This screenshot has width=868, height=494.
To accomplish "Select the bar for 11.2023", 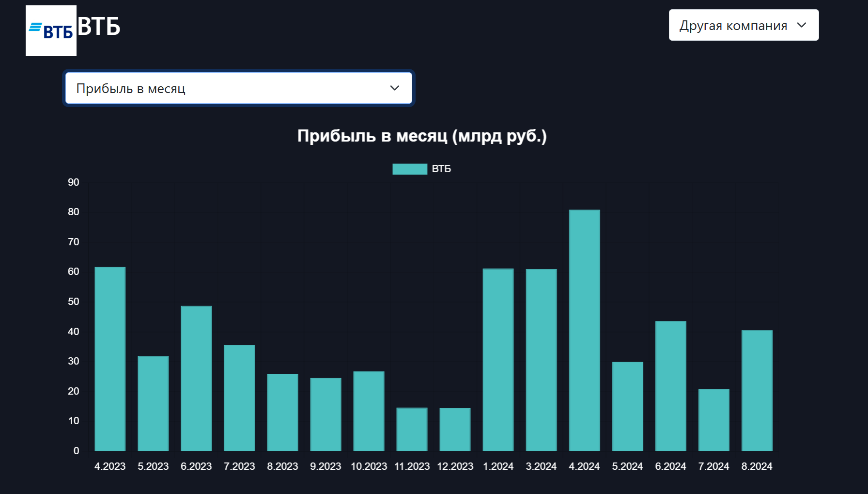I will coord(412,429).
